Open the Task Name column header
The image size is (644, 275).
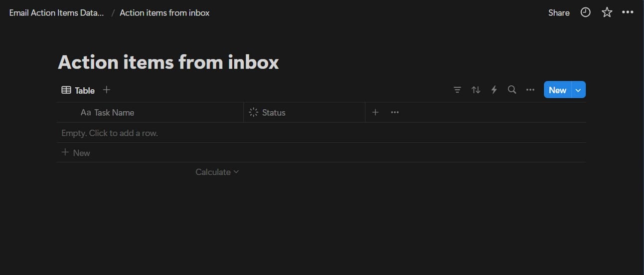click(x=150, y=112)
